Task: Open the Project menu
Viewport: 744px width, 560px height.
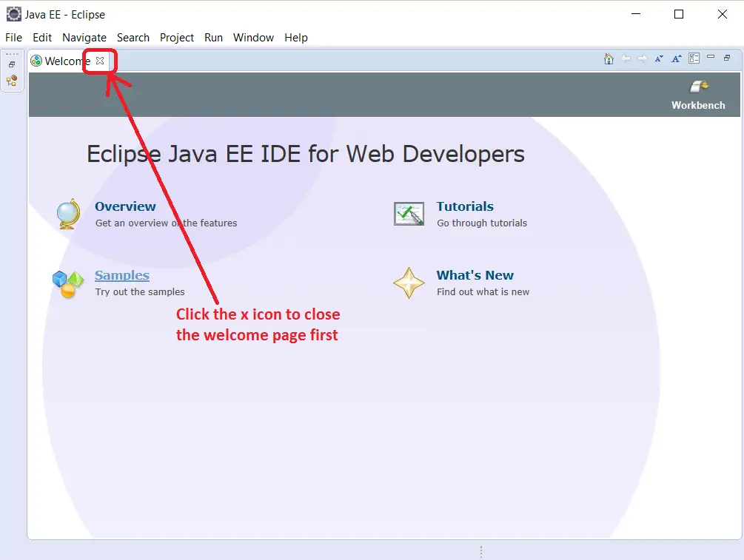Action: [x=176, y=38]
